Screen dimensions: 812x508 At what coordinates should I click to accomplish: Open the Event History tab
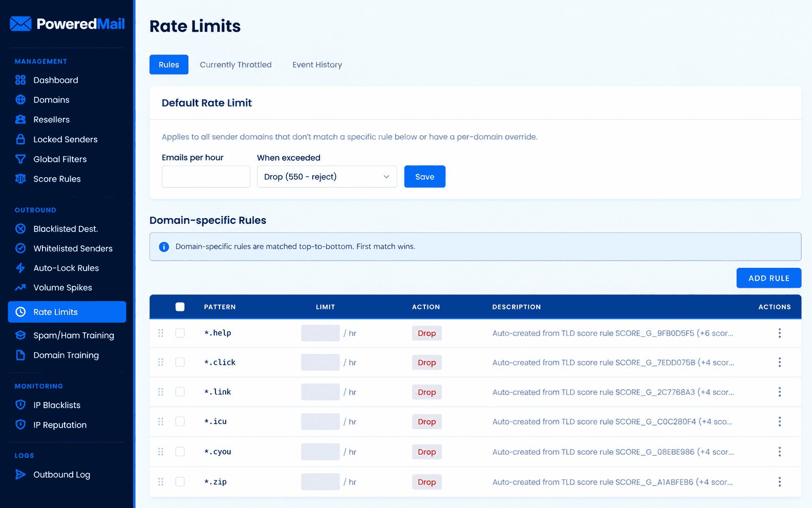[317, 65]
